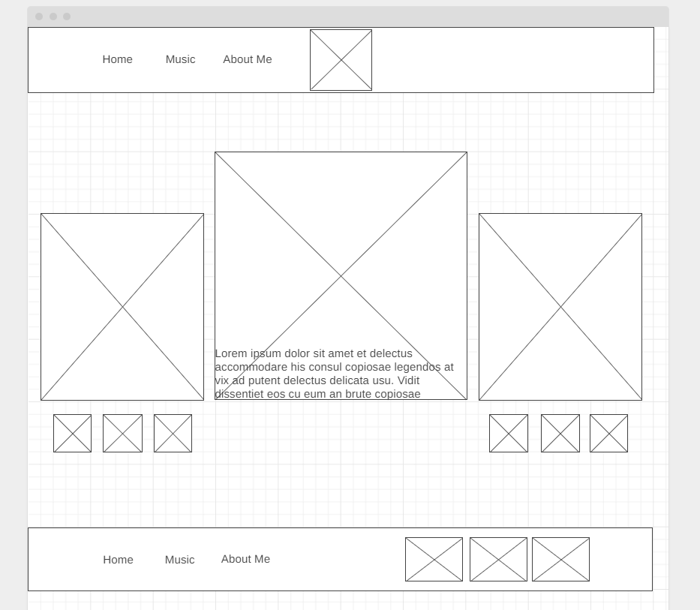Select Music in the footer navigation
Image resolution: width=700 pixels, height=610 pixels.
[179, 559]
